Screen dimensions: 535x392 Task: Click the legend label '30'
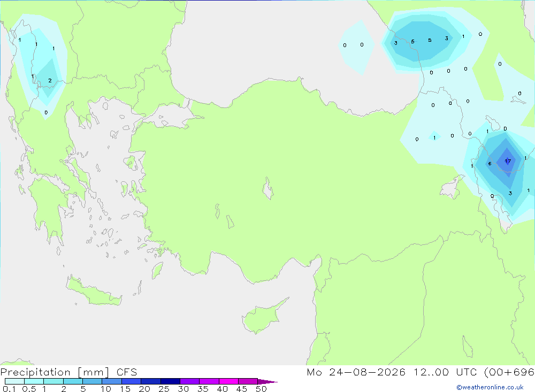tap(183, 389)
